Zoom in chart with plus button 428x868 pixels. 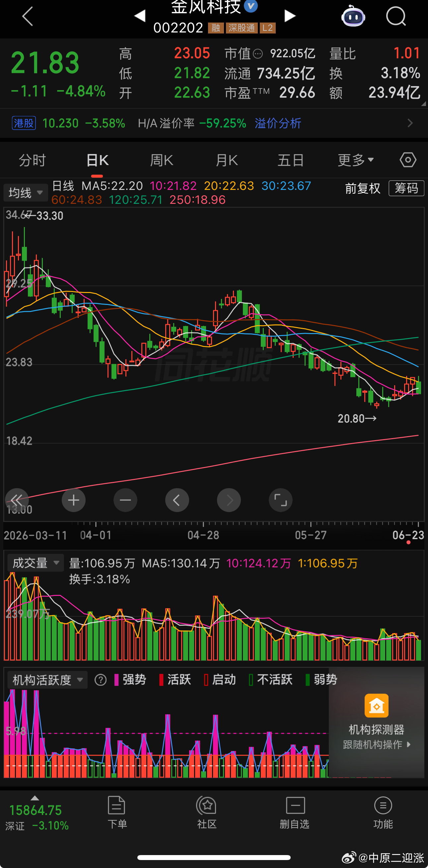click(x=74, y=500)
